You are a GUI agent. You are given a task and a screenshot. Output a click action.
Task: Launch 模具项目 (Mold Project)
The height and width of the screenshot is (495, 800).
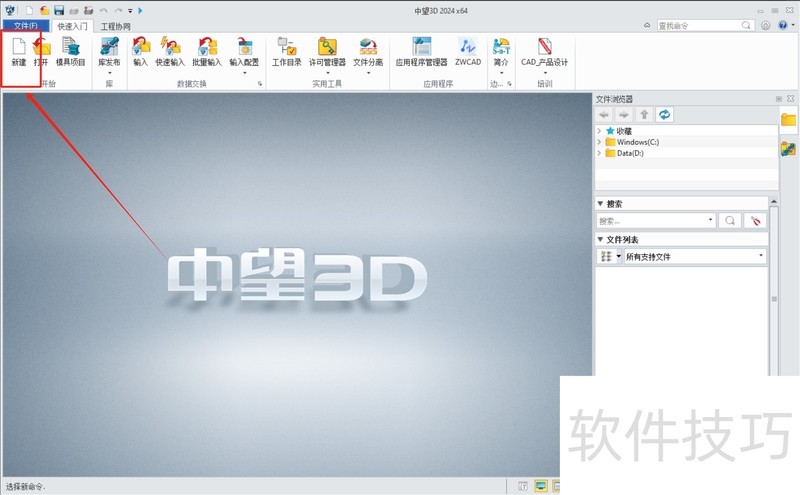[70, 52]
